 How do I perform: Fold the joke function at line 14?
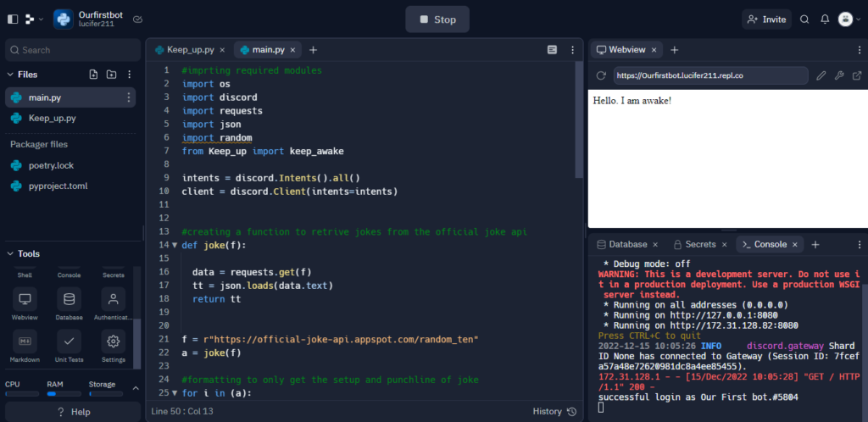[175, 246]
